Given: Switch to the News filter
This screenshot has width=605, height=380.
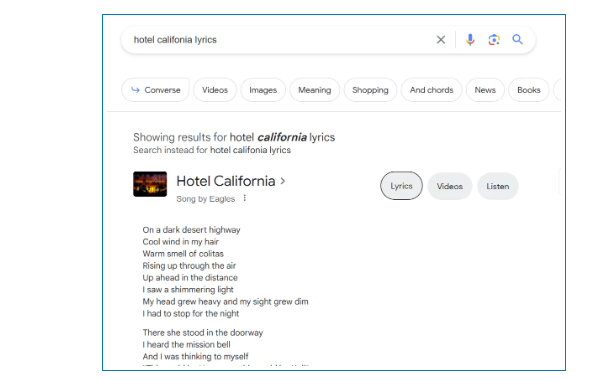Looking at the screenshot, I should click(x=485, y=90).
